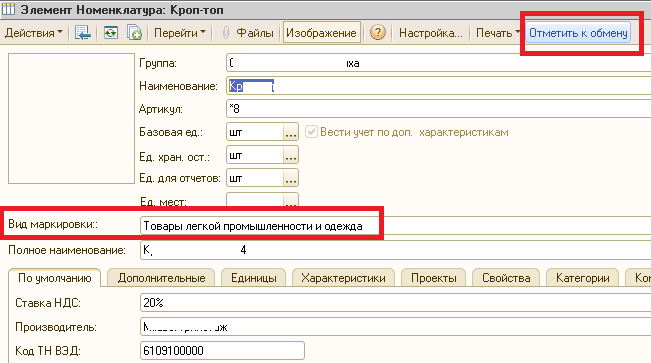Open help with the question mark icon
The width and height of the screenshot is (651, 363).
coord(378,32)
